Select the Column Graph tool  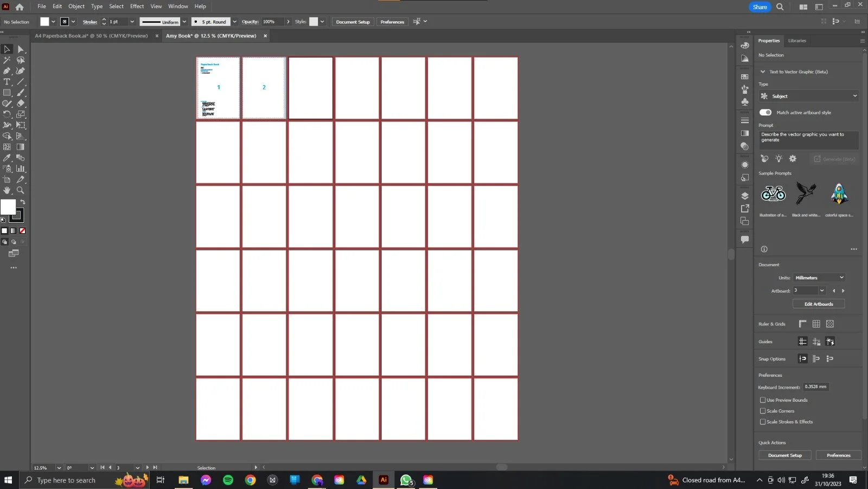pos(21,169)
